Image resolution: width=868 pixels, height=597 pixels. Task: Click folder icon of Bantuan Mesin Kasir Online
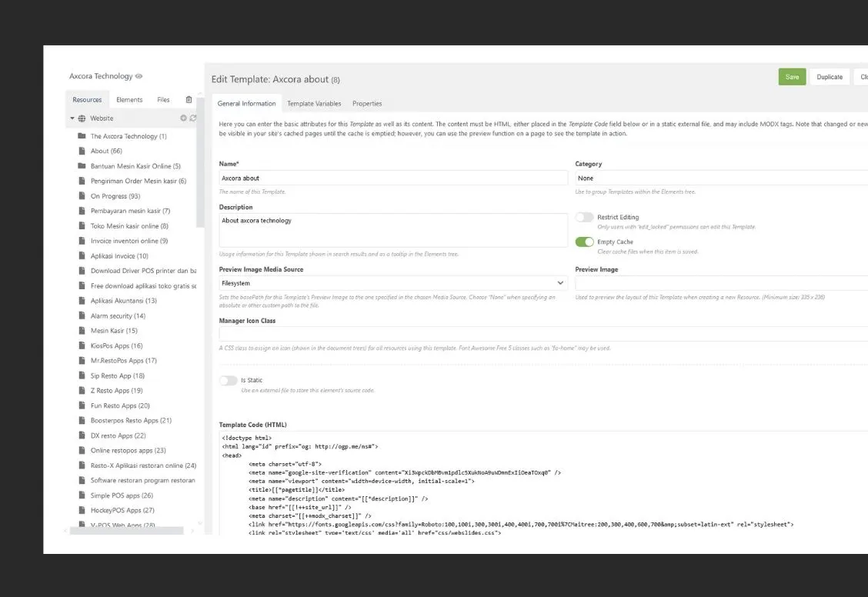pyautogui.click(x=82, y=165)
